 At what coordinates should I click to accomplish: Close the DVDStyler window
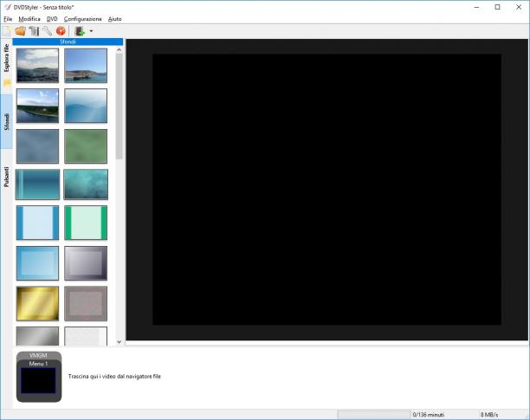coord(519,7)
